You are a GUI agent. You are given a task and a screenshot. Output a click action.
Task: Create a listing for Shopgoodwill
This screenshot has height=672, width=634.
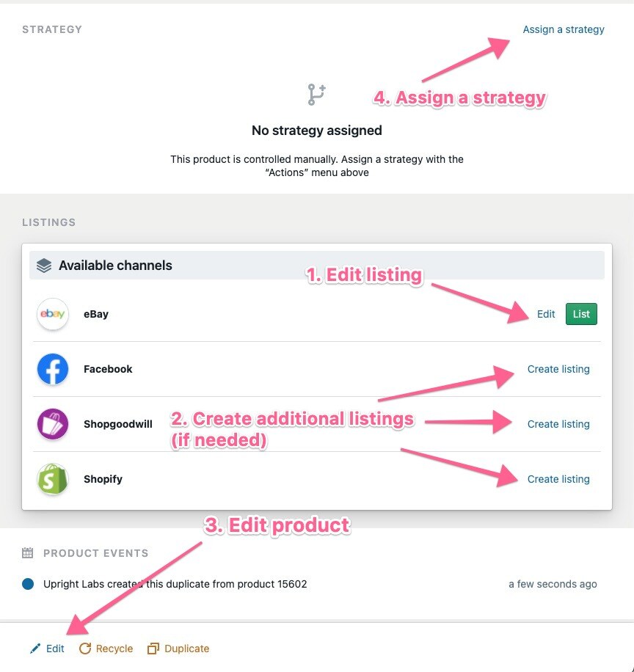coord(558,424)
